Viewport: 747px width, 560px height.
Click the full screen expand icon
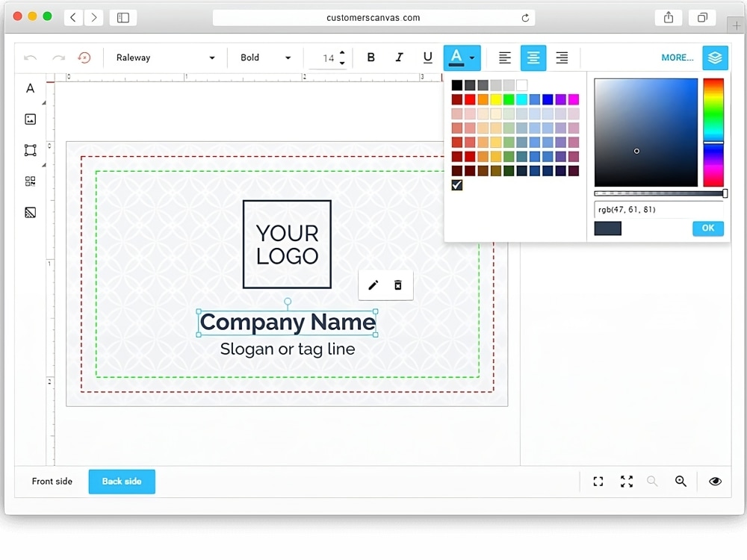(627, 482)
